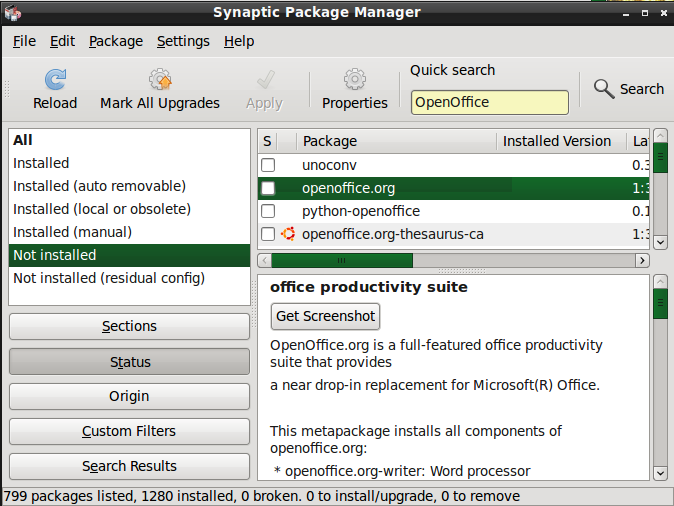Click the Search magnifier icon
The width and height of the screenshot is (674, 506).
point(604,88)
